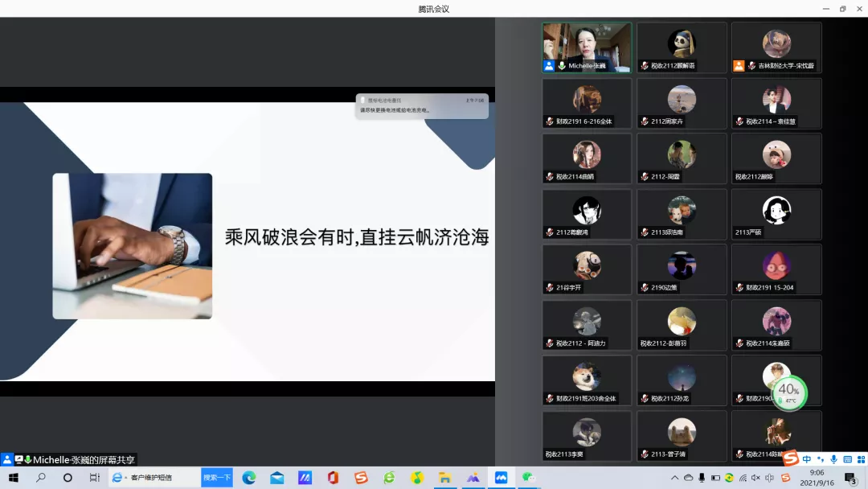Click muted mic icon of 2112周家卉
This screenshot has height=489, width=868.
(x=645, y=121)
